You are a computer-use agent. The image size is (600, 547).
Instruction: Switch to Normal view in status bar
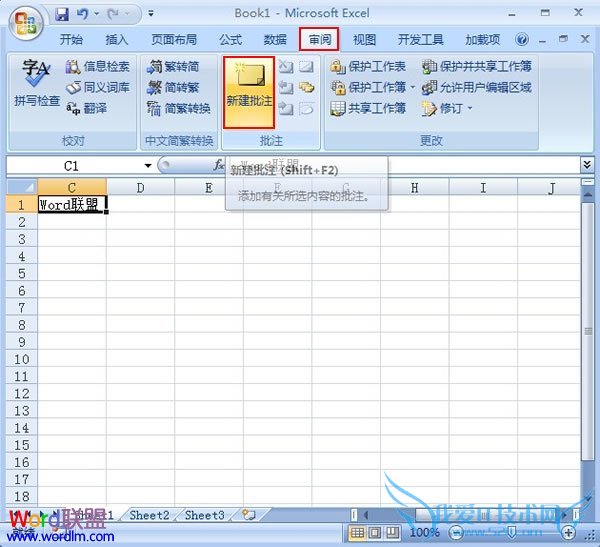[x=358, y=533]
